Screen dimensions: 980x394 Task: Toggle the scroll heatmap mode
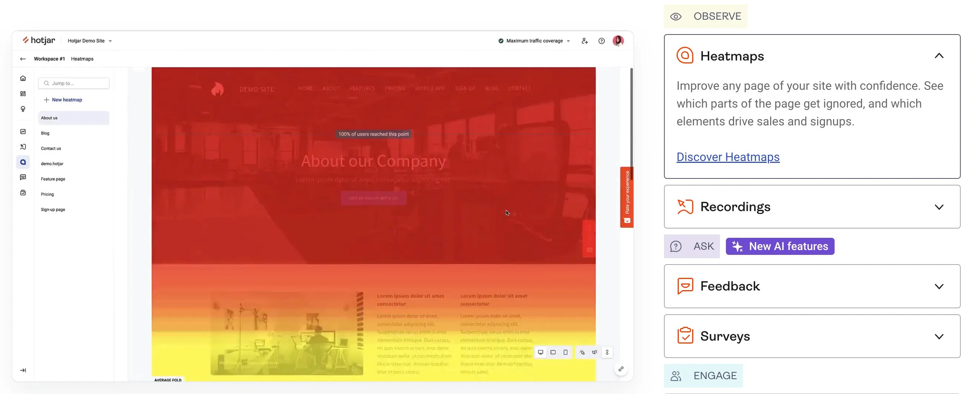tap(607, 352)
